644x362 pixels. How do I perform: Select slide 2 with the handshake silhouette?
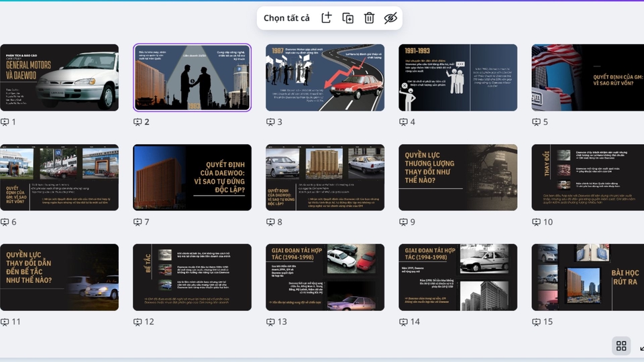192,78
